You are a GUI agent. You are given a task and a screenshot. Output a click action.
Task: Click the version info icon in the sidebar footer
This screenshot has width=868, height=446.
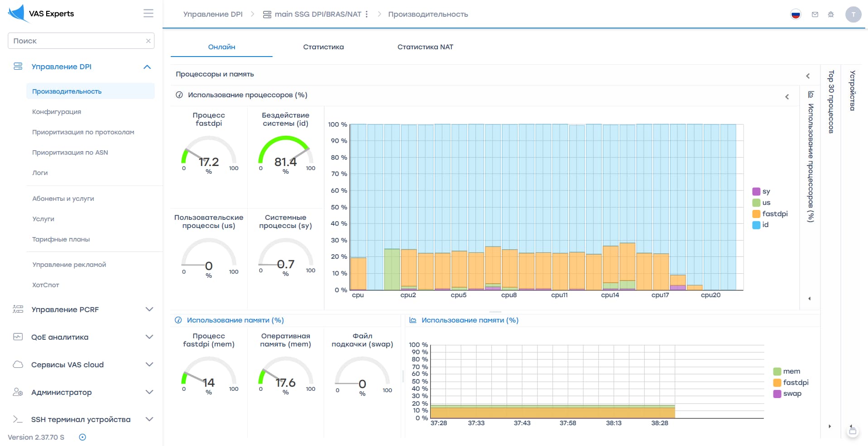coord(82,437)
